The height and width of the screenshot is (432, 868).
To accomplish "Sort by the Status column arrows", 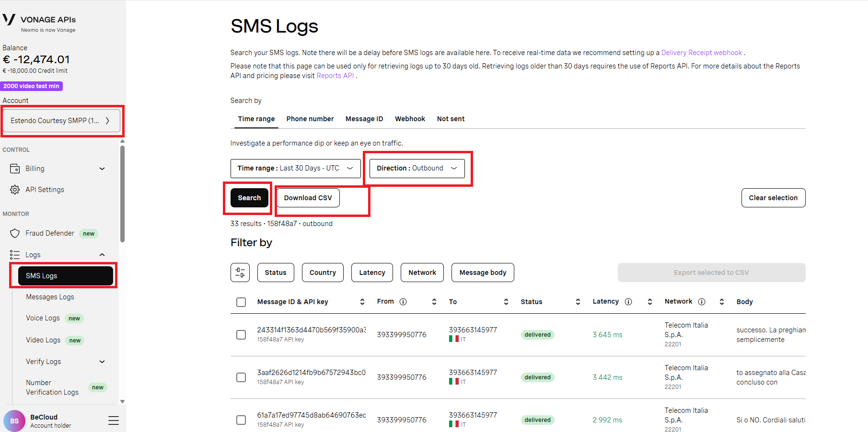I will pos(578,302).
